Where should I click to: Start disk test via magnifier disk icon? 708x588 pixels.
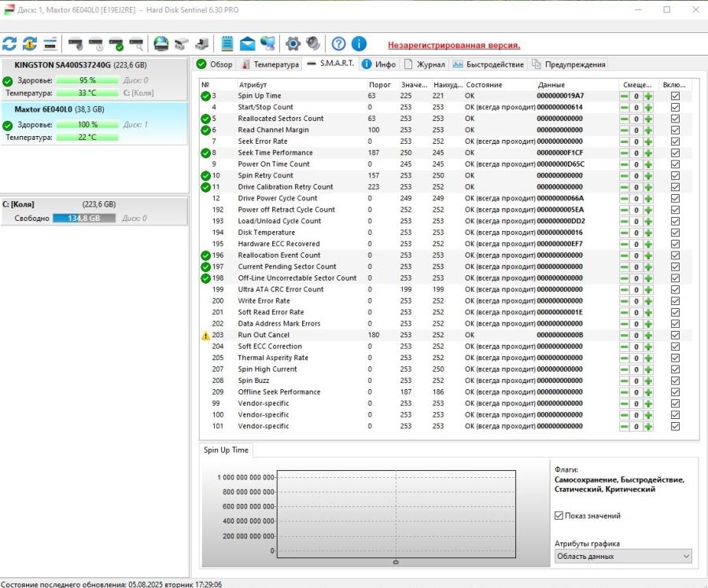[x=134, y=45]
